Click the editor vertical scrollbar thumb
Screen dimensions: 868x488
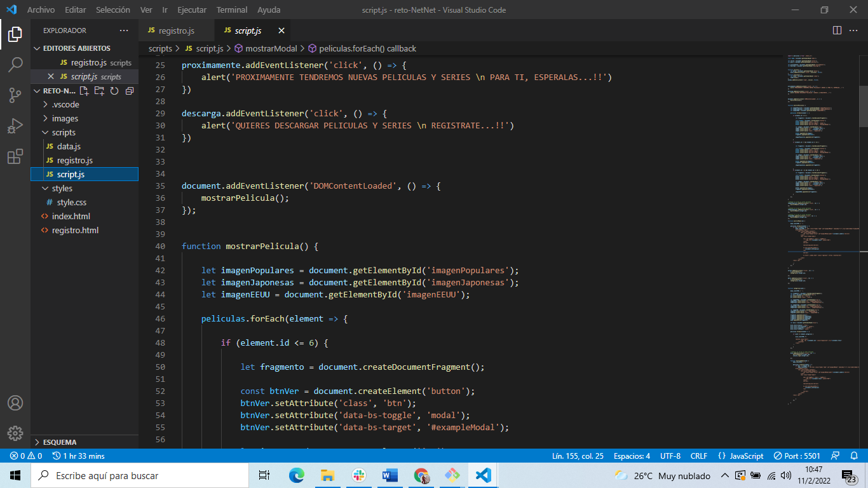[x=864, y=106]
